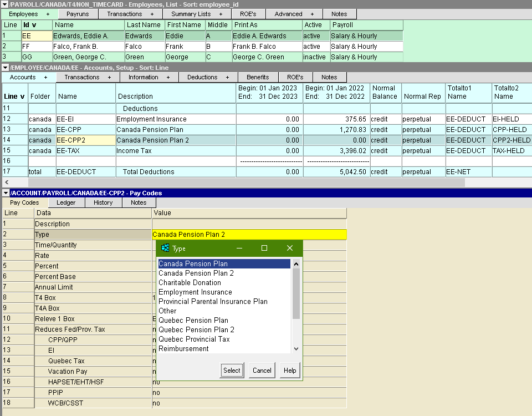This screenshot has height=416, width=532.
Task: Open Help in the Type dialog
Action: pyautogui.click(x=290, y=371)
